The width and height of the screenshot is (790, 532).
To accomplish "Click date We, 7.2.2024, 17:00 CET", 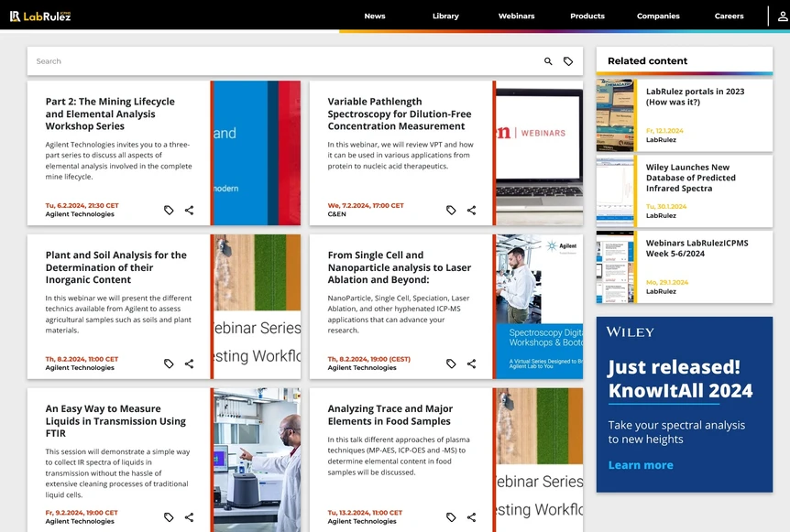I will click(x=366, y=205).
